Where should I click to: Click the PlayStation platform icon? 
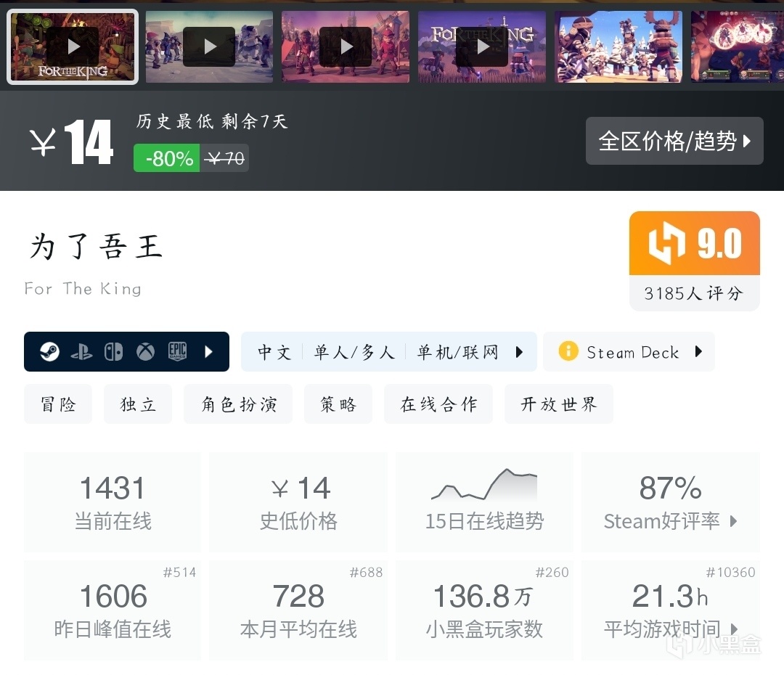pyautogui.click(x=81, y=352)
